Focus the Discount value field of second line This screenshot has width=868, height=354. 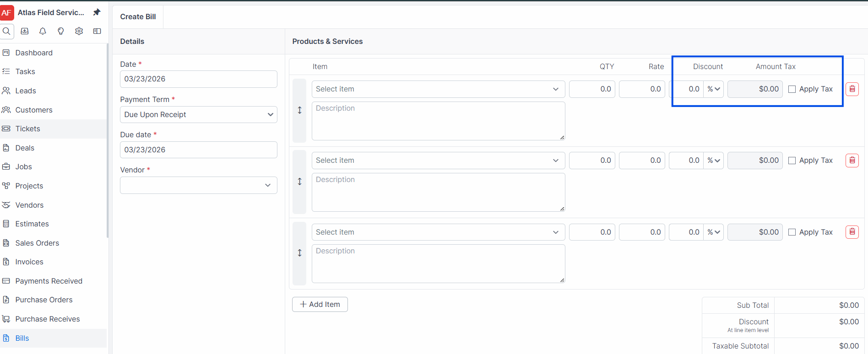[686, 161]
